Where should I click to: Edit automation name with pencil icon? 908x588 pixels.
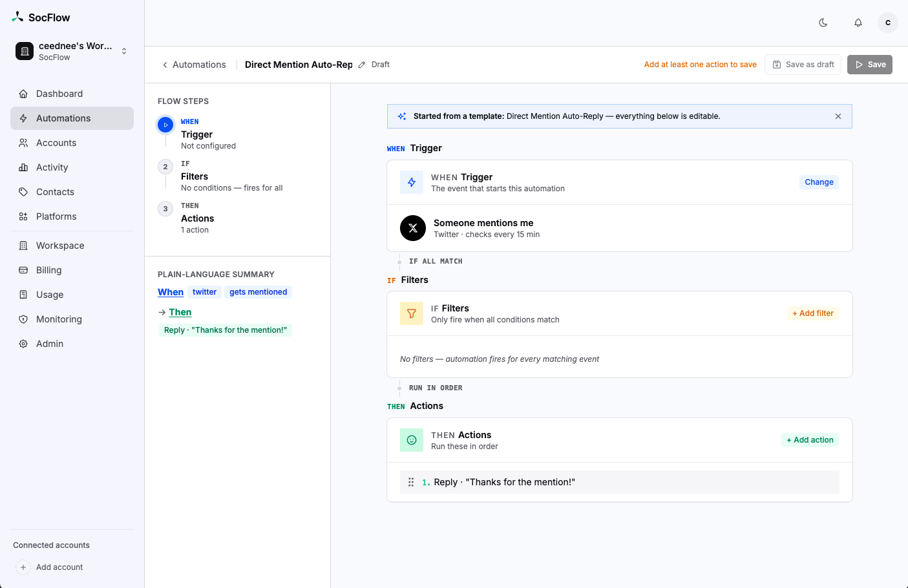click(362, 65)
